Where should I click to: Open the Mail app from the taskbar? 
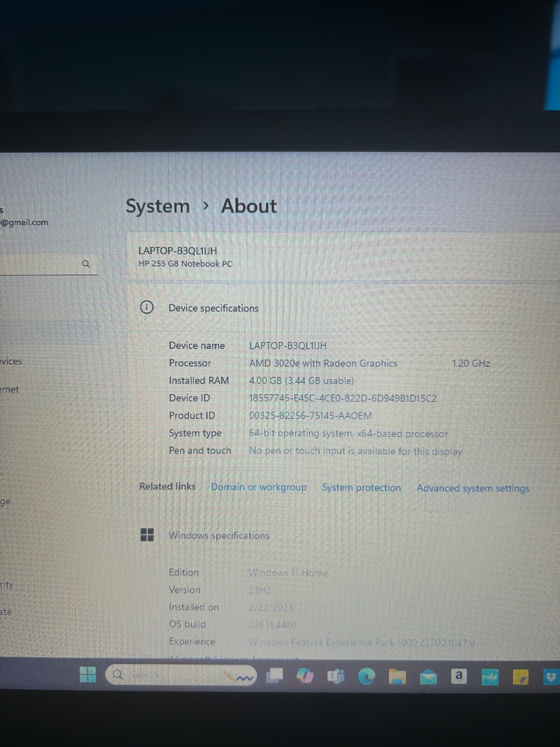428,677
